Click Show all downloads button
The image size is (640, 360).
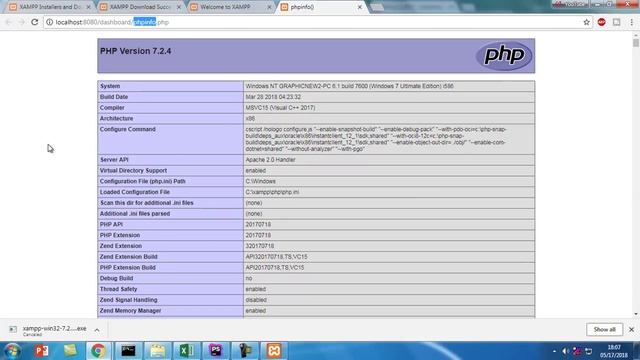[x=604, y=329]
